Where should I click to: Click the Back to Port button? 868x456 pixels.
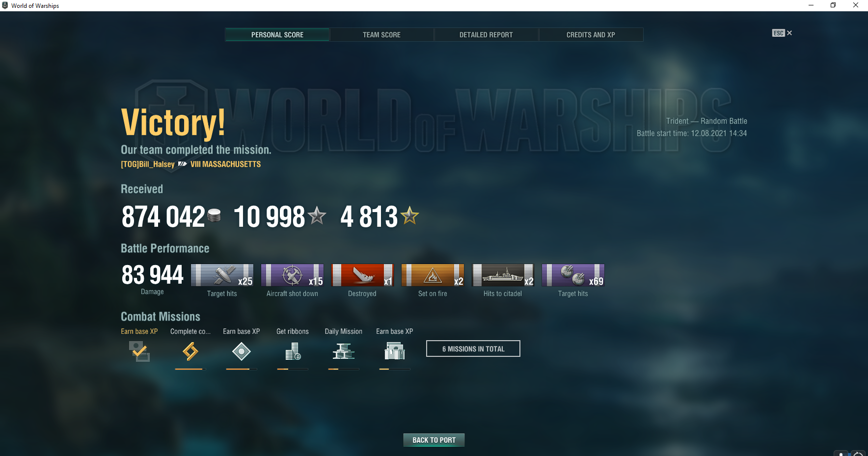click(434, 440)
